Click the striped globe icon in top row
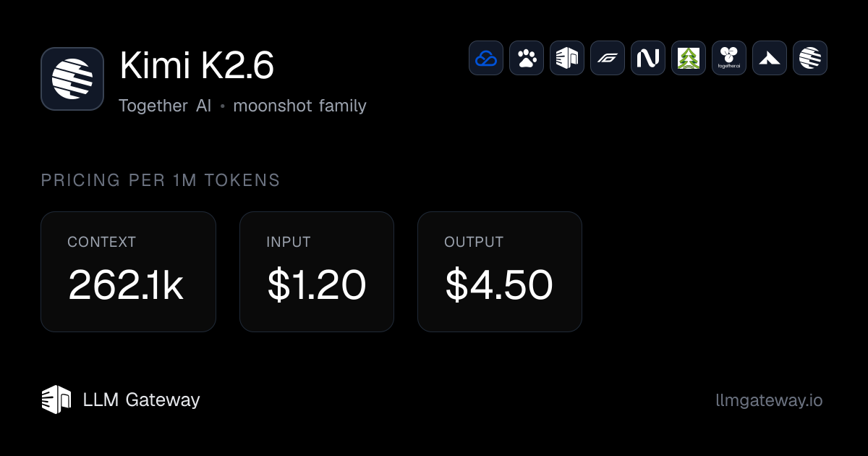Viewport: 868px width, 456px height. point(810,58)
